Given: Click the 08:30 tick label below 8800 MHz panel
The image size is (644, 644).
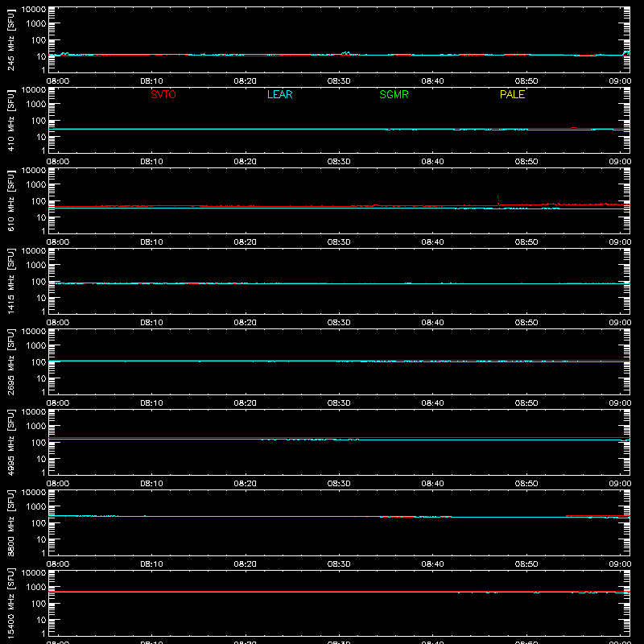Looking at the screenshot, I should pyautogui.click(x=339, y=564).
